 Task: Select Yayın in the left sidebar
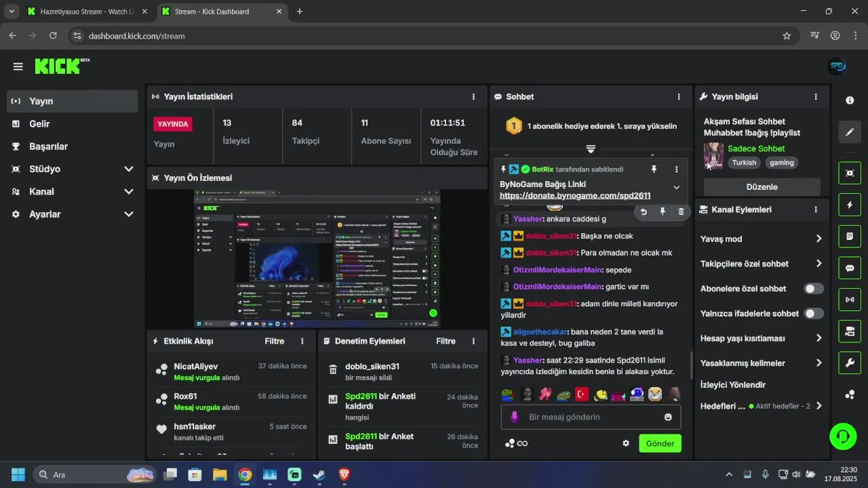(73, 101)
